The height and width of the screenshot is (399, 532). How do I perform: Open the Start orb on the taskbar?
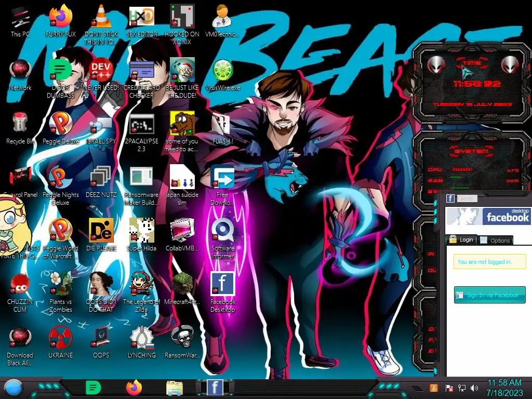click(x=13, y=388)
